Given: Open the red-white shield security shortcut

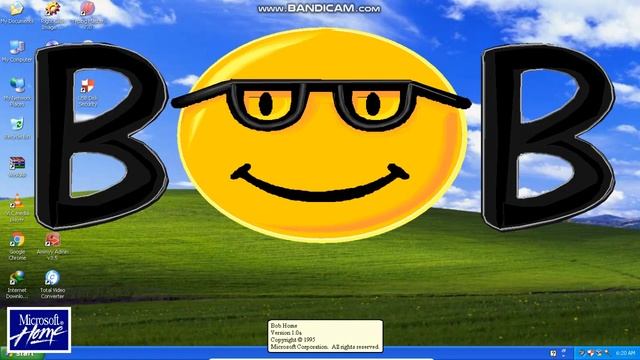Looking at the screenshot, I should [x=87, y=93].
